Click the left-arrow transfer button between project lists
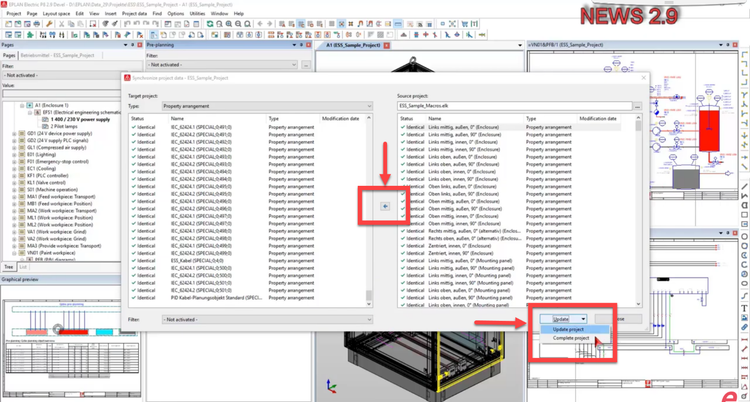Screen dimensions: 750x402 (x=386, y=205)
